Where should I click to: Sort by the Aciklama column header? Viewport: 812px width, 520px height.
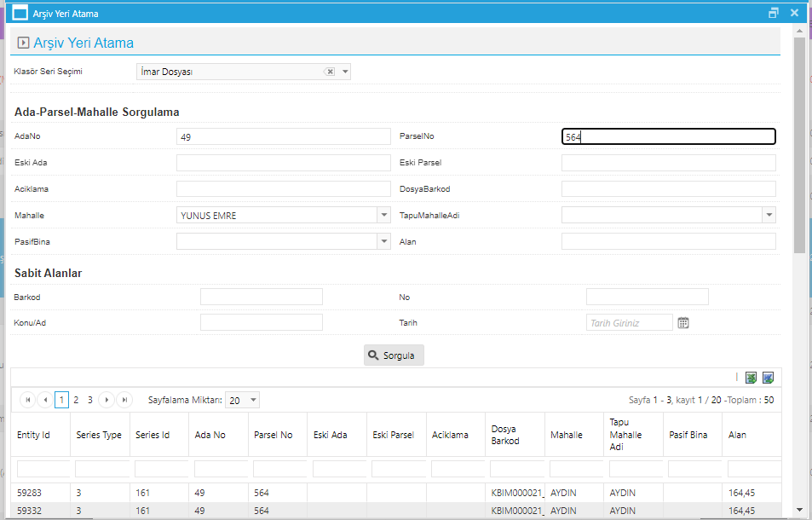click(x=450, y=435)
